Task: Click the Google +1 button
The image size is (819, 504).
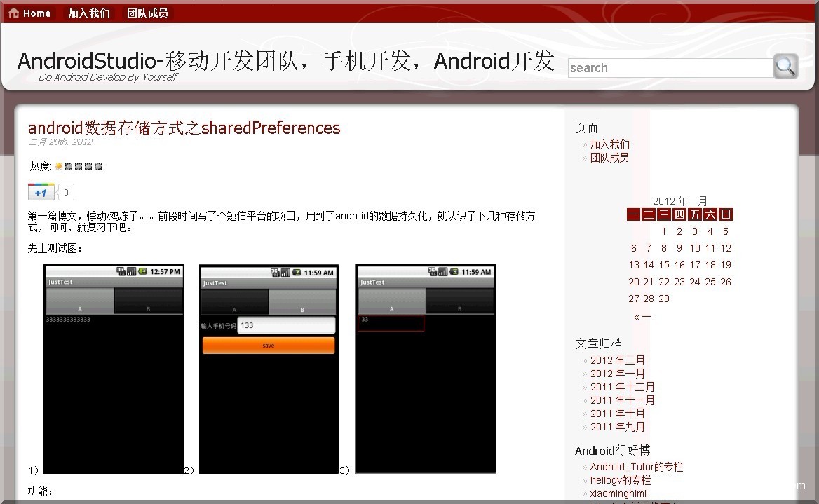Action: coord(41,192)
